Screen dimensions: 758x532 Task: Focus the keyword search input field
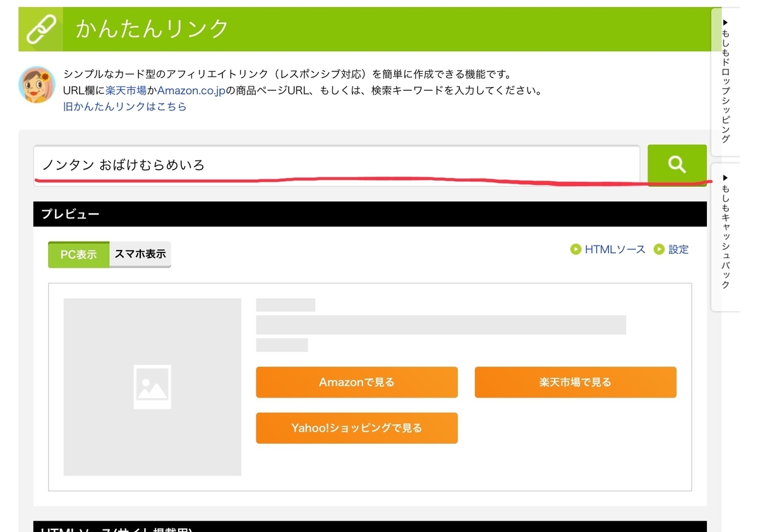(337, 165)
